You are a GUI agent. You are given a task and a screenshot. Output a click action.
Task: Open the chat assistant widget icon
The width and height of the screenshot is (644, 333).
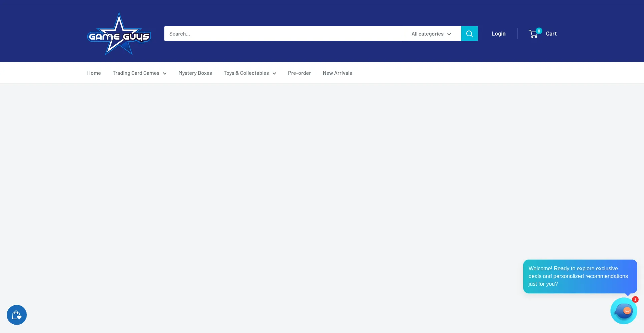click(623, 311)
